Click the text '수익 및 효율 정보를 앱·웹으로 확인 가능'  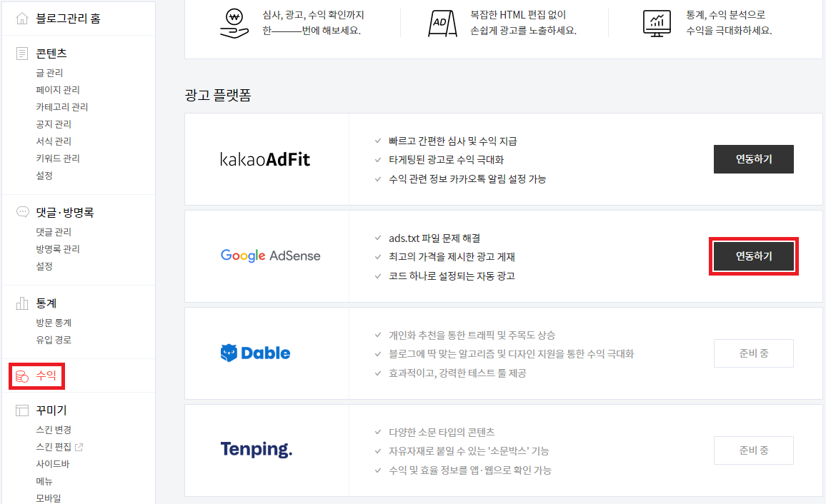[x=470, y=470]
